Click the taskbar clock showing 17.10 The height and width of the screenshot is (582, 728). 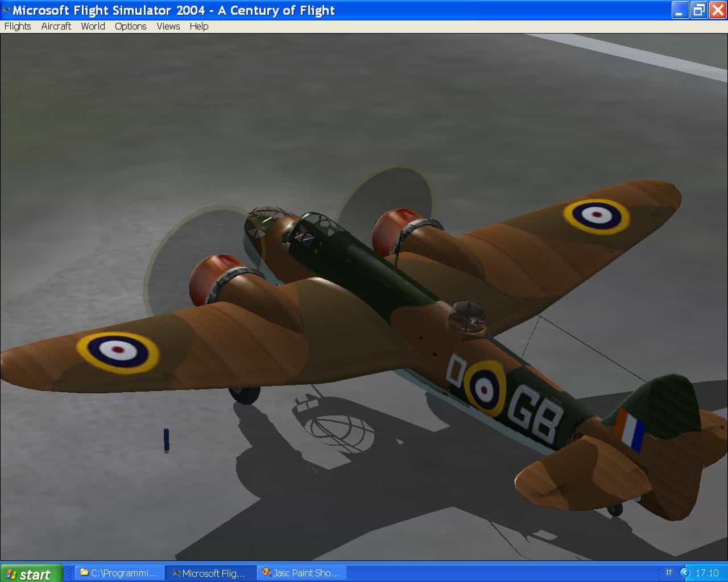click(707, 573)
